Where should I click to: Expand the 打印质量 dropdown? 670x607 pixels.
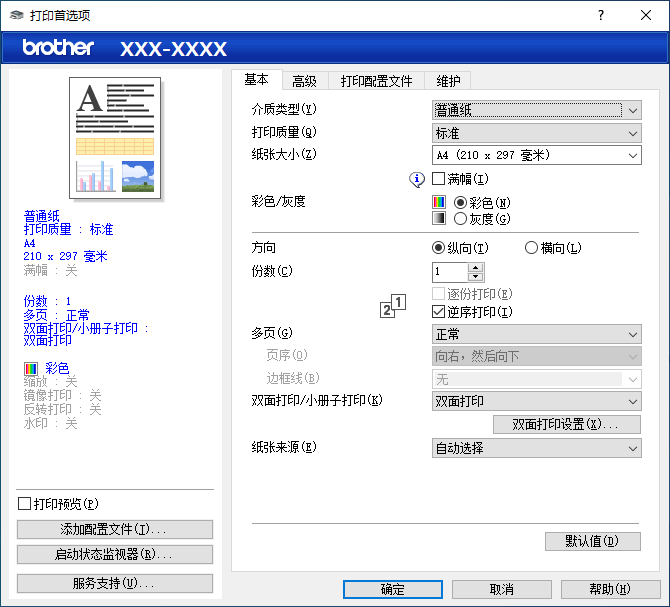point(536,133)
